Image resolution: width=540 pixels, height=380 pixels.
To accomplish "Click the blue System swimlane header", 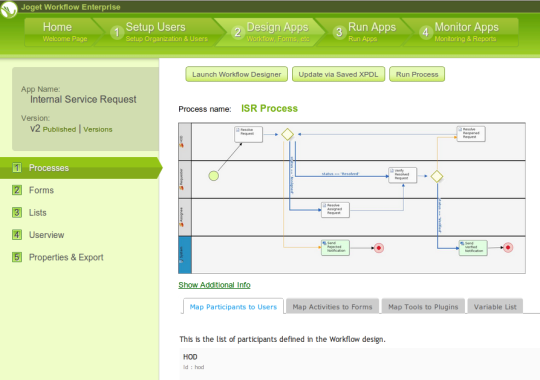I will tap(185, 255).
